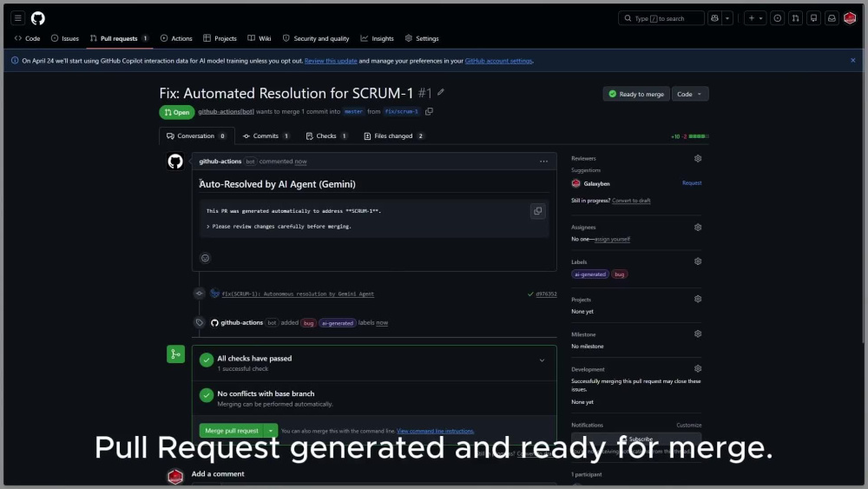This screenshot has width=868, height=489.
Task: Click the Convert to draft link
Action: (631, 201)
